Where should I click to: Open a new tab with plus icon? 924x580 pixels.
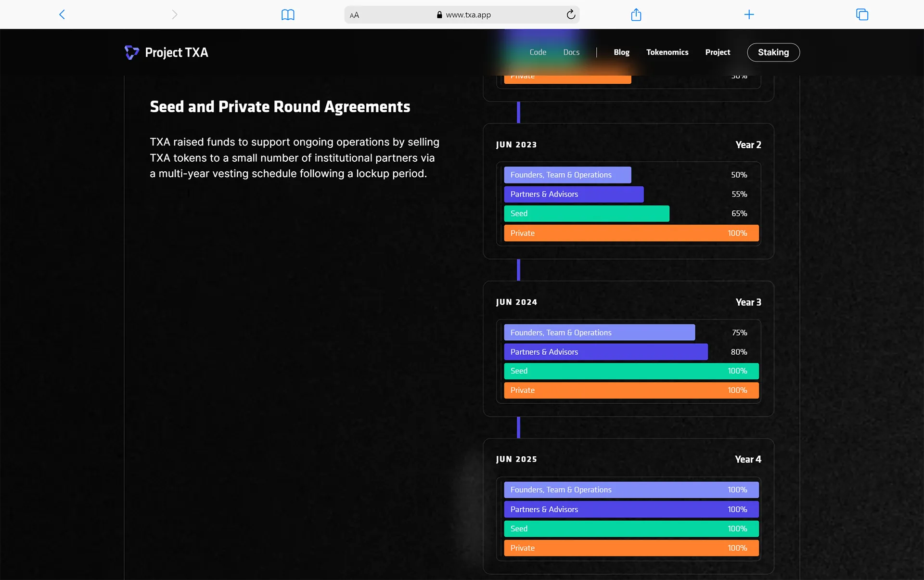749,14
